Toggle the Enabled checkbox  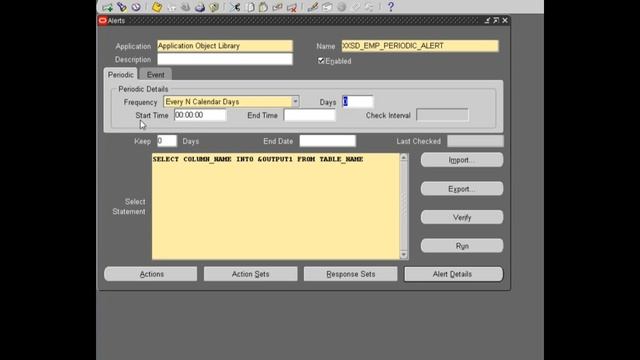click(x=321, y=61)
